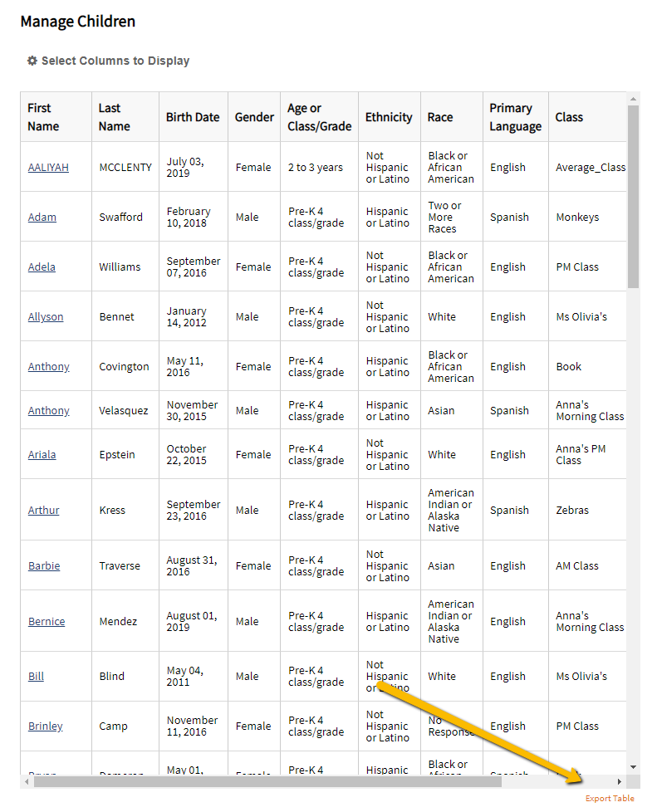Sort the table by Birth Date column
The width and height of the screenshot is (657, 812).
click(193, 116)
